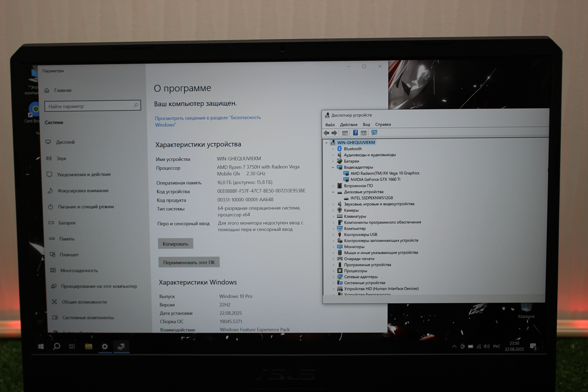This screenshot has width=588, height=392.
Task: Open Уведомления и действия settings
Action: (83, 174)
